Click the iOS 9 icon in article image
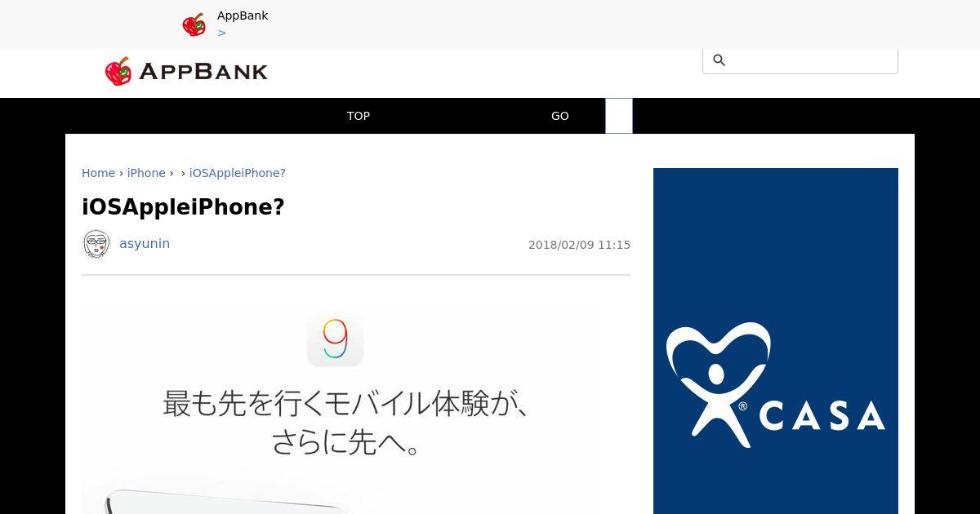The height and width of the screenshot is (514, 980). 335,339
